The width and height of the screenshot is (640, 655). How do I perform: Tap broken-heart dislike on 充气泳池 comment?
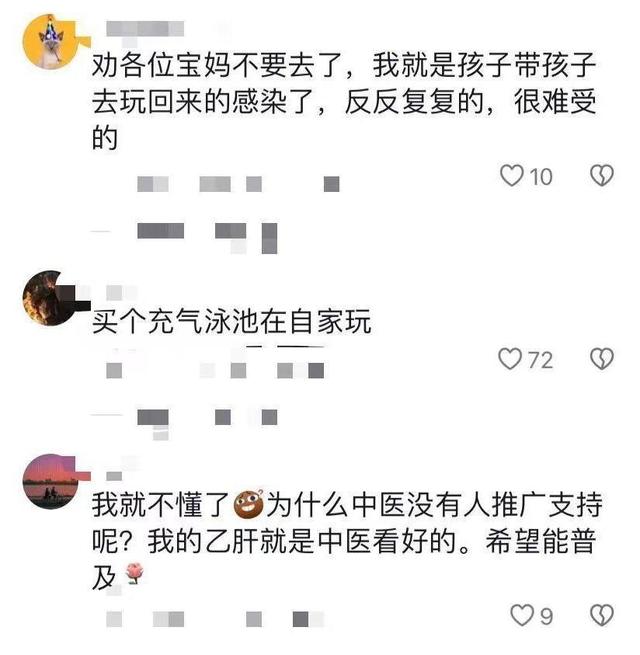[602, 359]
